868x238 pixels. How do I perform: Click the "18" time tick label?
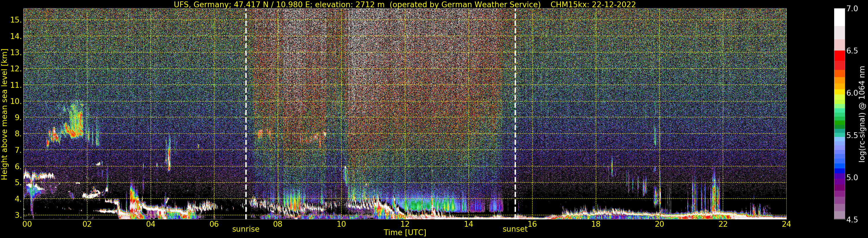[596, 224]
